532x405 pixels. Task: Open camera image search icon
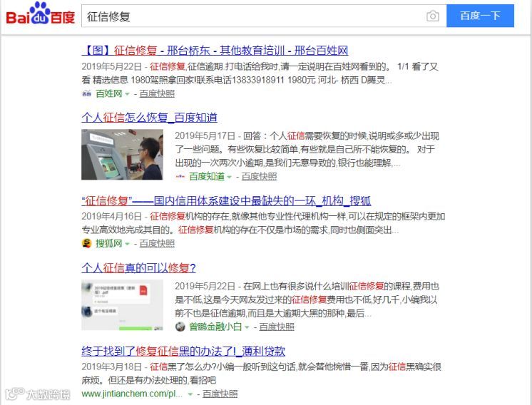(x=433, y=16)
